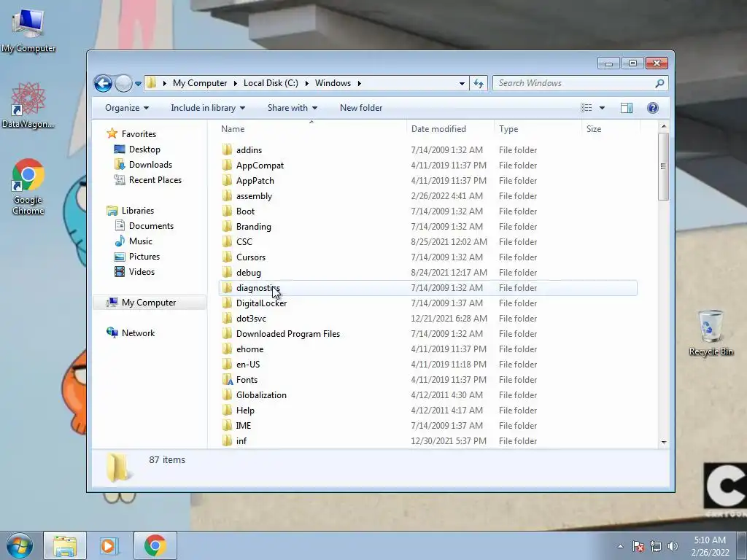Screen dimensions: 747x560
Task: Open the Recycle Bin desktop icon
Action: [711, 332]
